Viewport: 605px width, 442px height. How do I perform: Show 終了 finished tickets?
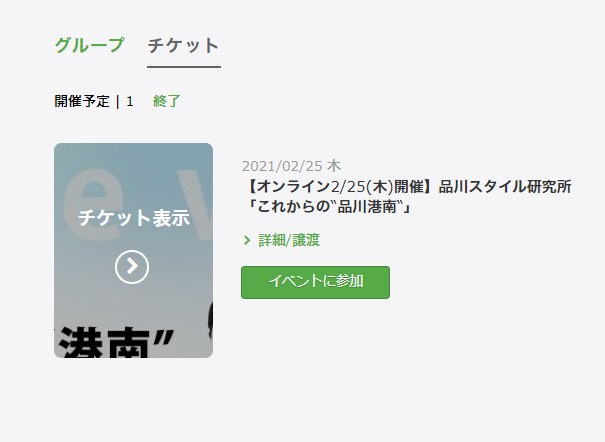pos(167,101)
